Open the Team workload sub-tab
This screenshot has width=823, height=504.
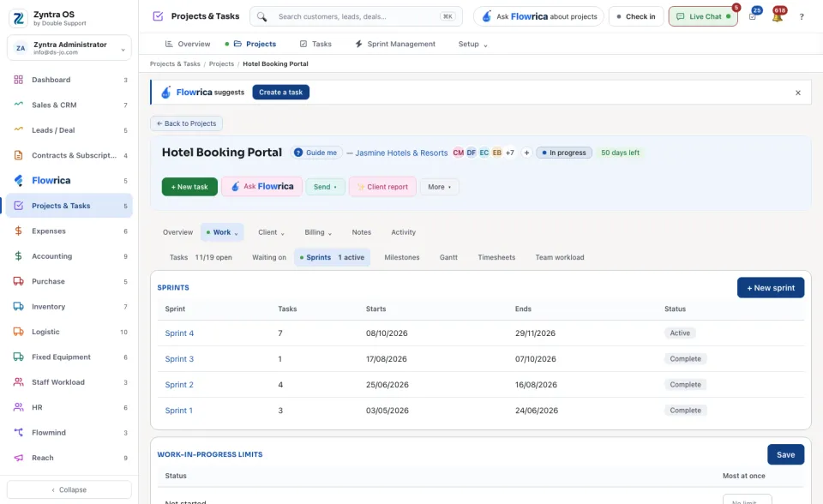click(560, 258)
